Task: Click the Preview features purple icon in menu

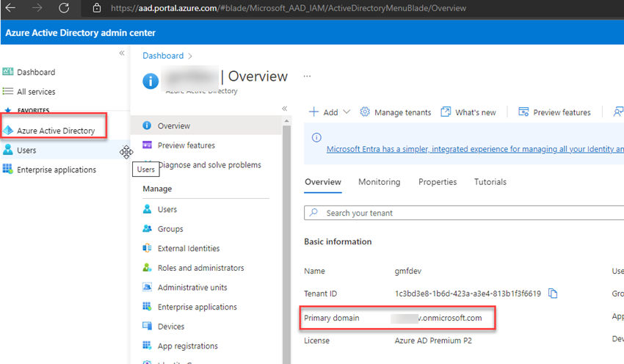Action: pyautogui.click(x=148, y=145)
